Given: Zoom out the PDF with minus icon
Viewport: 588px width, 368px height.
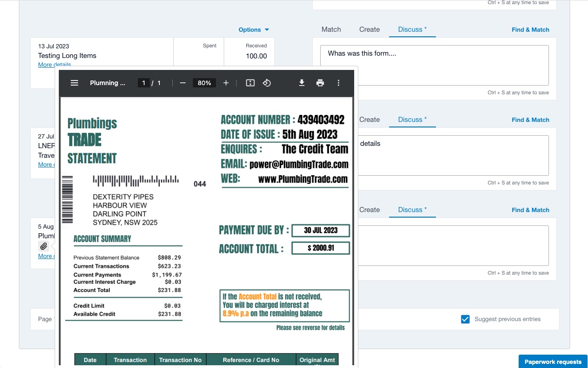Looking at the screenshot, I should (x=183, y=83).
